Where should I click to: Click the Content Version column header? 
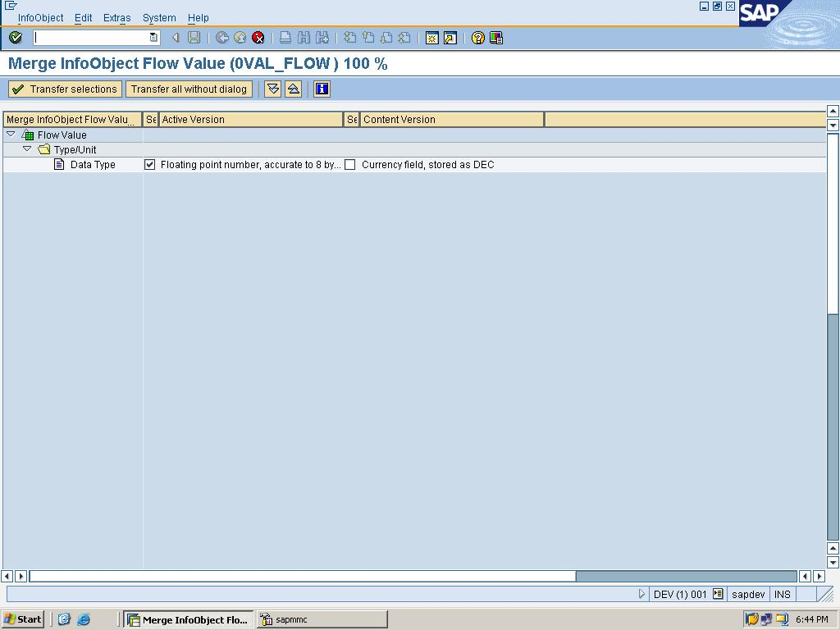[452, 120]
